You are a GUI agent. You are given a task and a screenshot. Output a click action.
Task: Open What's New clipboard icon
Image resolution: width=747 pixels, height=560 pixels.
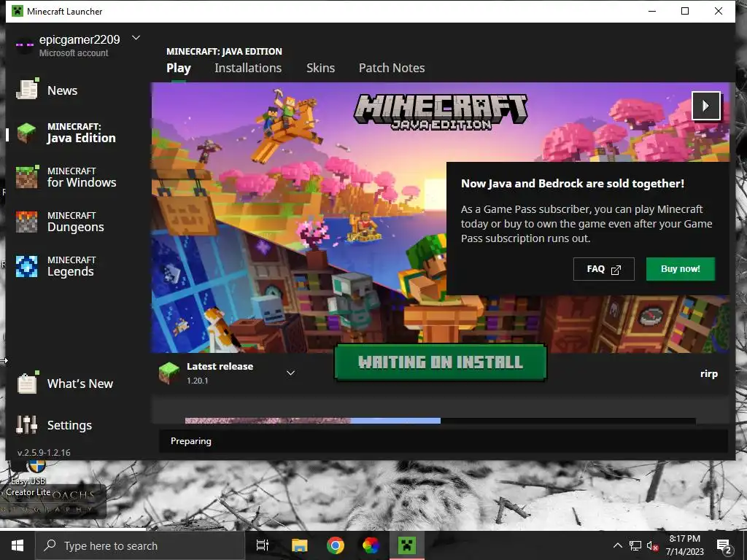pos(27,383)
